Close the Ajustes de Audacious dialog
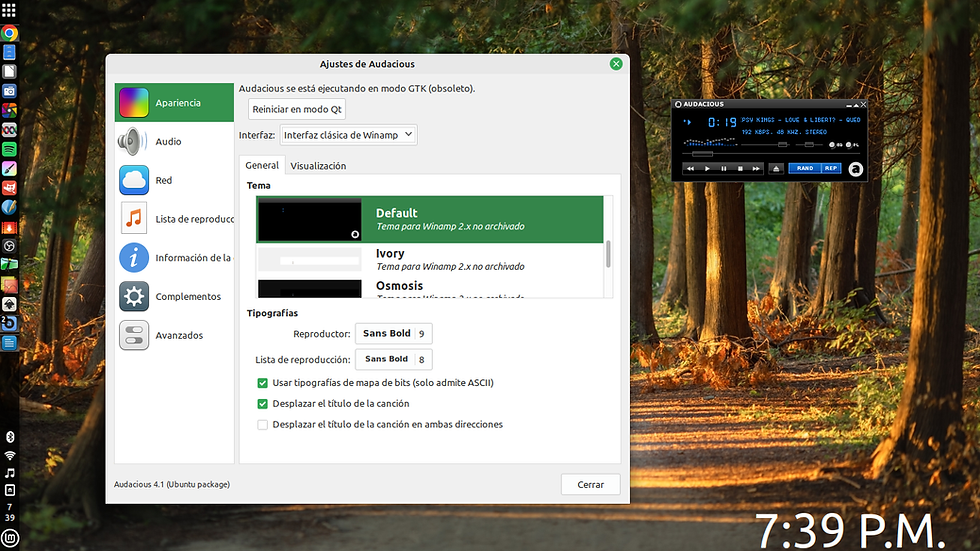980x551 pixels. 616,64
